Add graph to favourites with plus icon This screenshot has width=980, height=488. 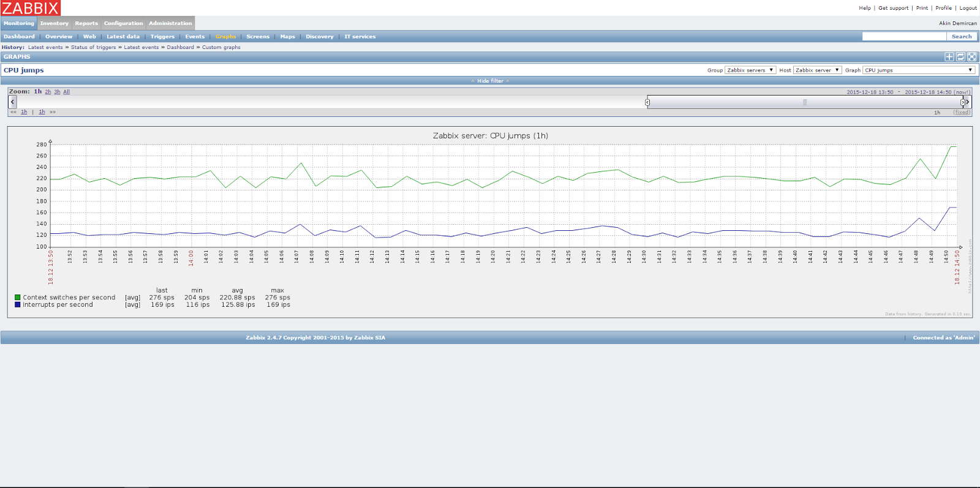click(x=949, y=57)
